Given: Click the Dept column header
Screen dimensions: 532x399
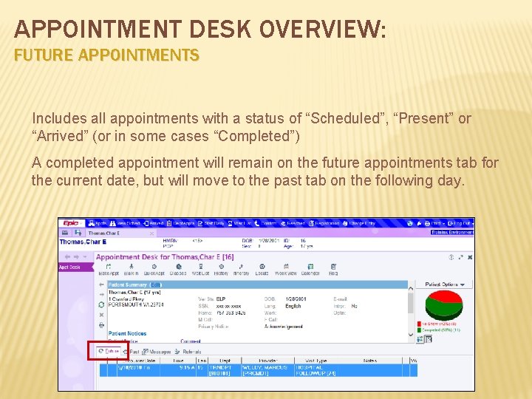Looking at the screenshot, I should [x=225, y=361].
